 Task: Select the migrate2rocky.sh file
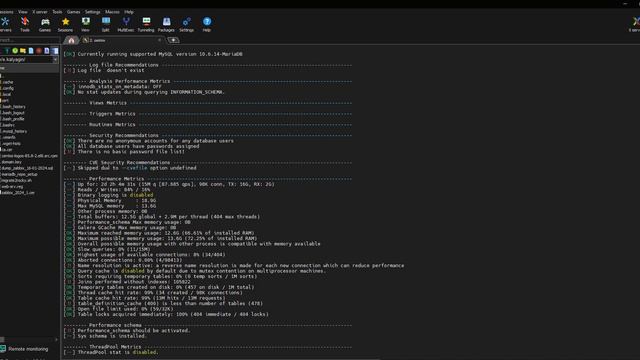pos(16,180)
